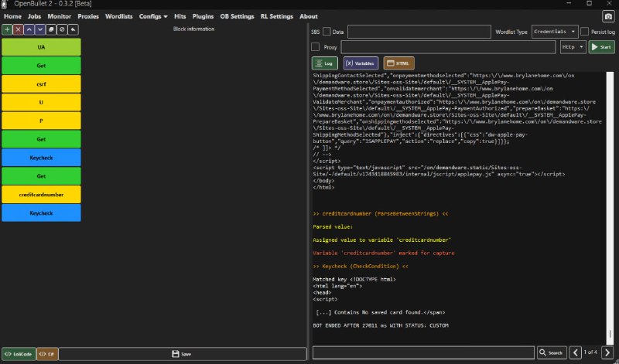Click the undo arrow icon
This screenshot has width=619, height=364.
tap(73, 29)
